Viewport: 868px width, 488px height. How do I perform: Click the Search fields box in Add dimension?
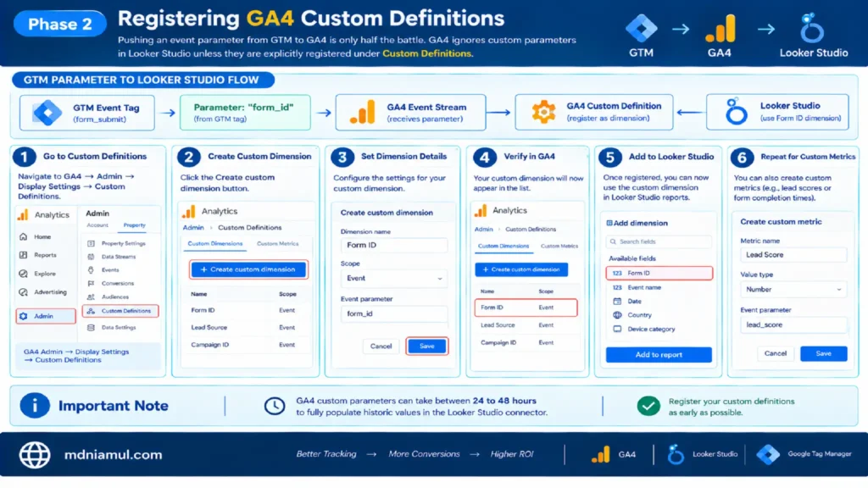659,241
